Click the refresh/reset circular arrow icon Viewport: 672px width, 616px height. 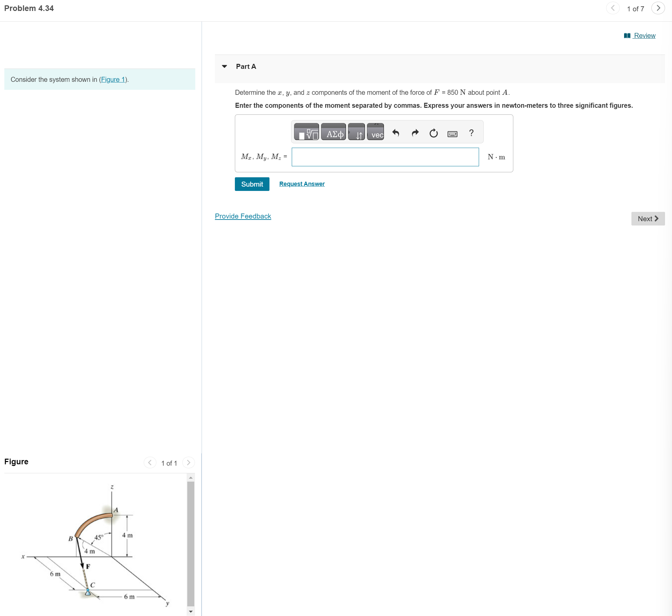pyautogui.click(x=433, y=134)
